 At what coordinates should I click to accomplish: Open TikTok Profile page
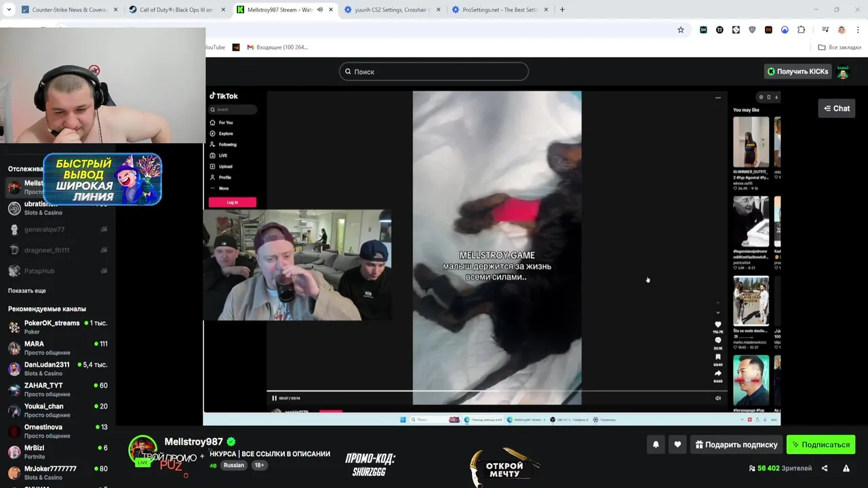pyautogui.click(x=220, y=178)
